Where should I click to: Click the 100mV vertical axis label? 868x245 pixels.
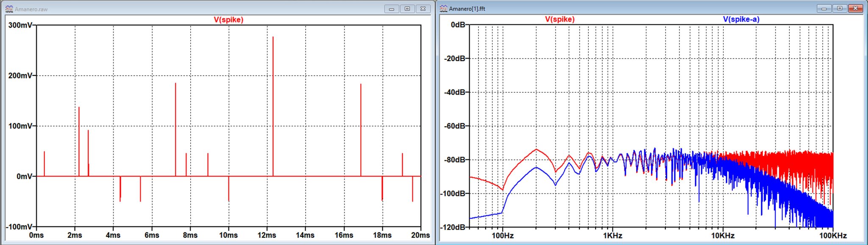click(20, 126)
